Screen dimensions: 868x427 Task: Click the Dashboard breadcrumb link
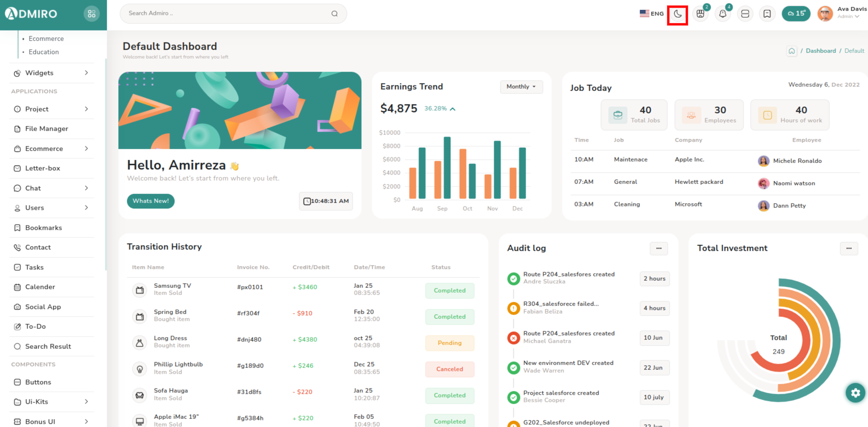pyautogui.click(x=820, y=51)
